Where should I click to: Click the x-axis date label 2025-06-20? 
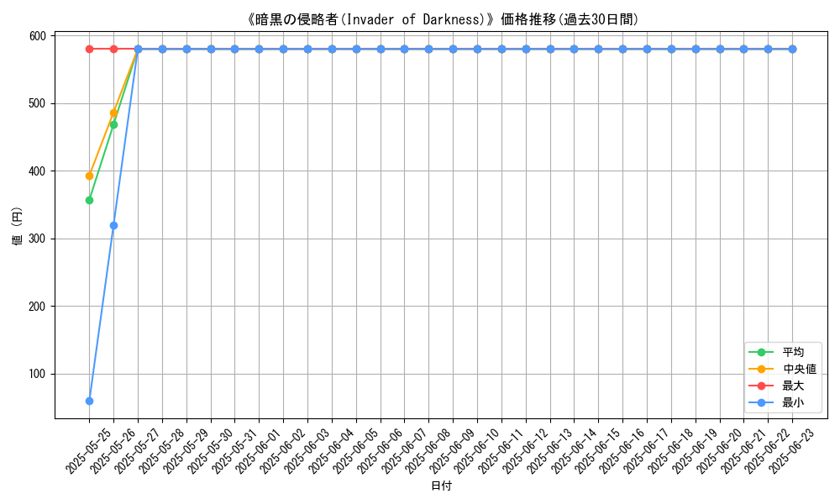(x=718, y=452)
